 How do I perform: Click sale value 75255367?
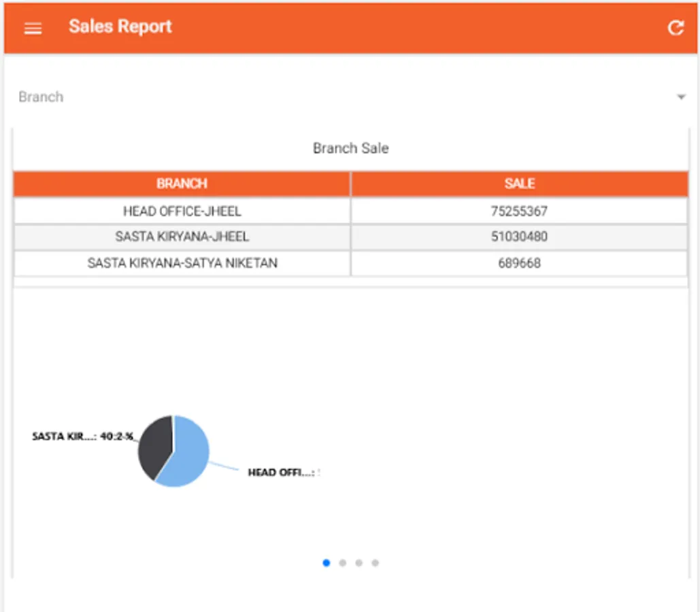click(x=519, y=211)
